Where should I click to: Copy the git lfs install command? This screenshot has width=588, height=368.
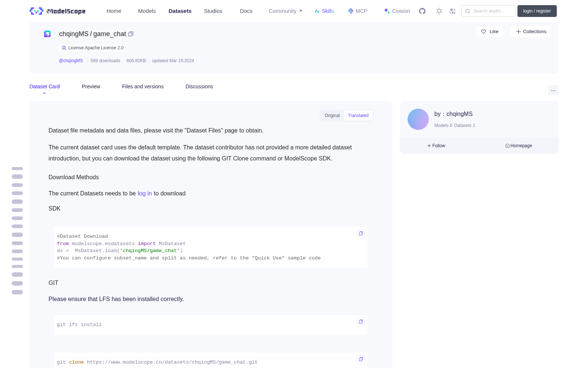(361, 322)
